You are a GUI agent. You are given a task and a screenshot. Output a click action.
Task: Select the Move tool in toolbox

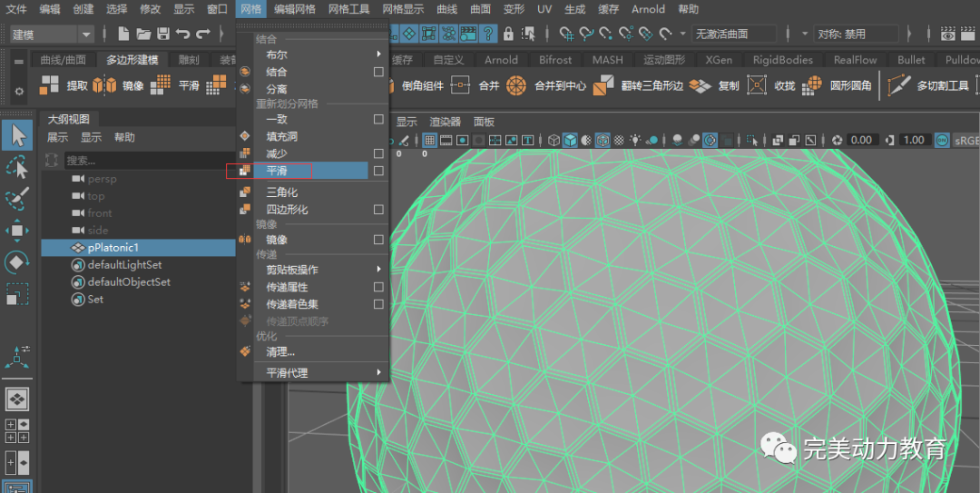click(x=17, y=231)
